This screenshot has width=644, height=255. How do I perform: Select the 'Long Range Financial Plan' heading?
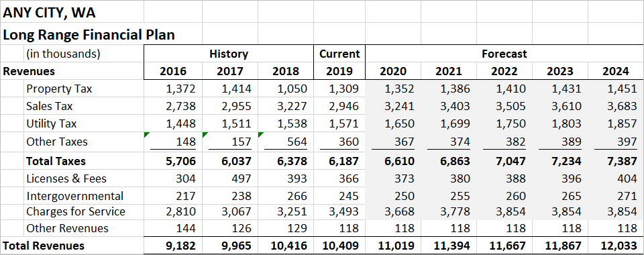click(x=89, y=34)
